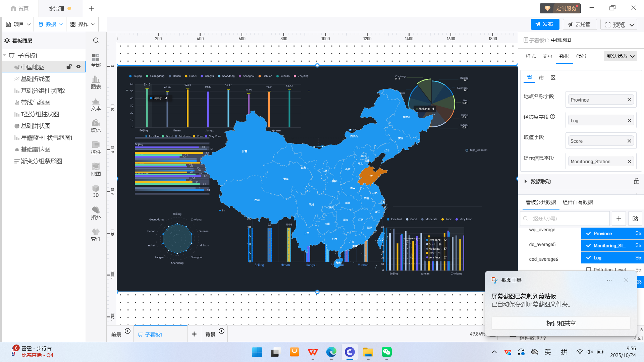Open WeChat from the taskbar
644x362 pixels.
point(386,352)
